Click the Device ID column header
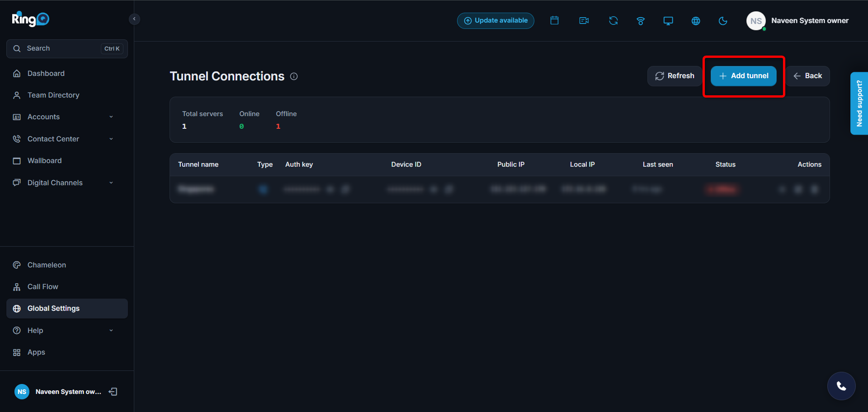This screenshot has width=868, height=412. click(x=406, y=164)
